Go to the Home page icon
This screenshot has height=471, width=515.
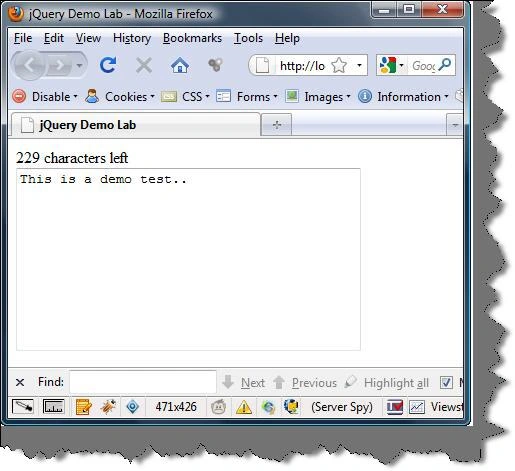click(x=180, y=65)
